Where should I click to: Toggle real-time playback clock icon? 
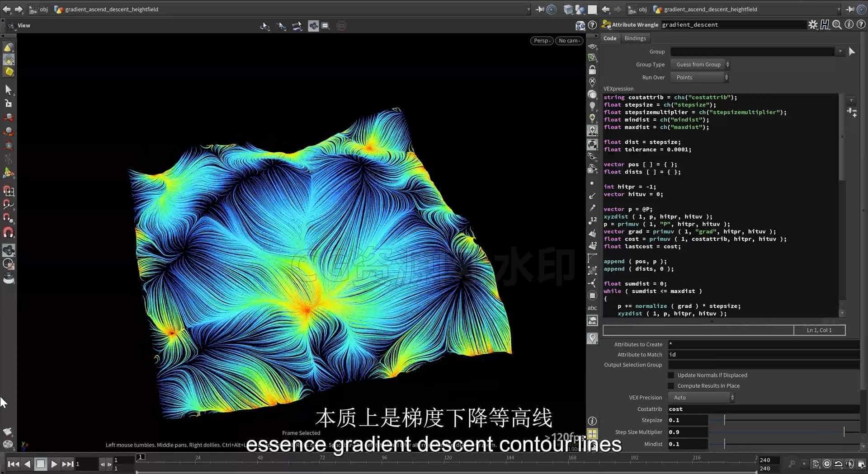(x=827, y=464)
